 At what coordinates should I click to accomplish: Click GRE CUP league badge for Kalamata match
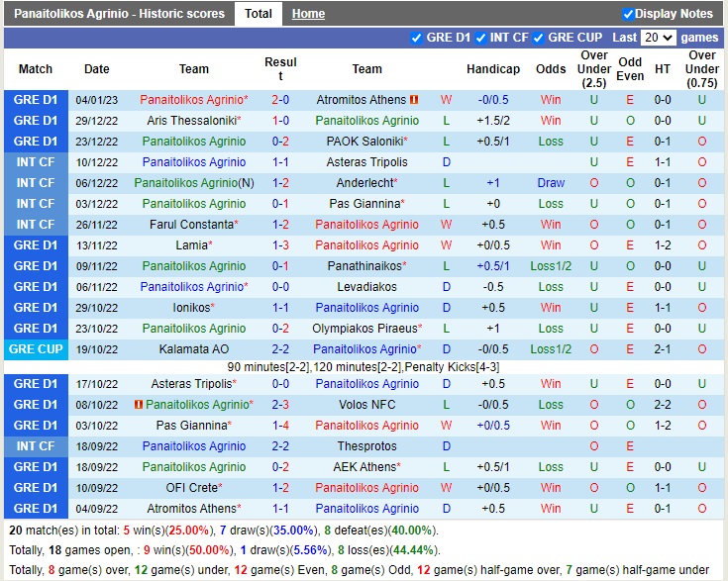36,349
